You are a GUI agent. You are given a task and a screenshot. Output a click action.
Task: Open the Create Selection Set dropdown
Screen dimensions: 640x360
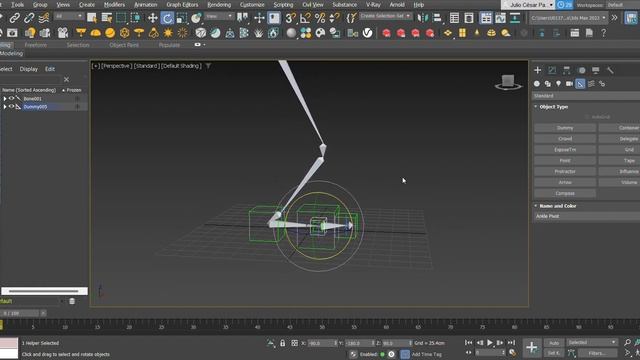pos(385,16)
